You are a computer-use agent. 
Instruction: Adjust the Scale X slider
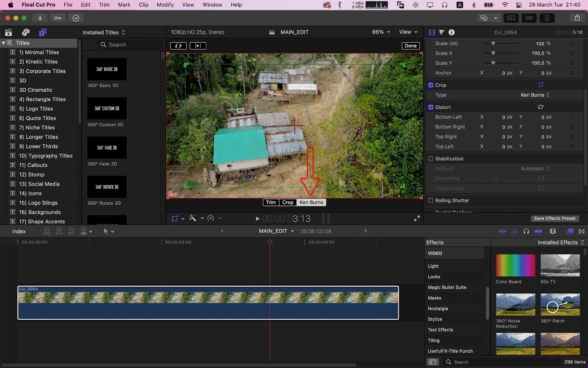point(493,53)
